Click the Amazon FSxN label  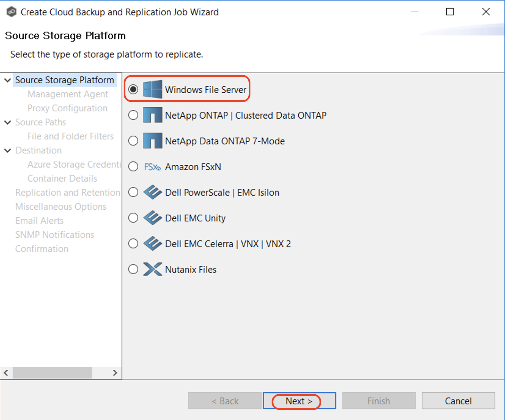tap(193, 167)
